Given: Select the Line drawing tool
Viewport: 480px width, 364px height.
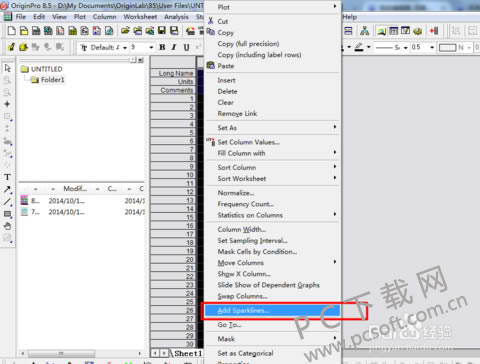Looking at the screenshot, I should 7,202.
